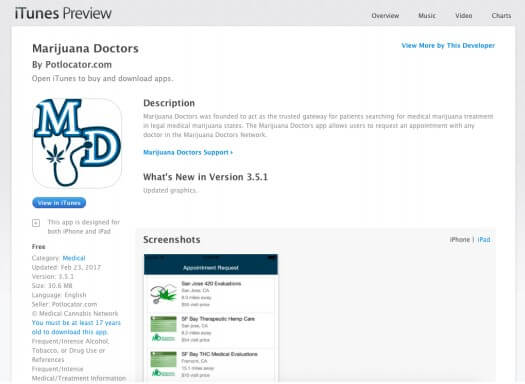
Task: Click SF Bay THC Medical Evaluations listing
Action: (x=211, y=364)
